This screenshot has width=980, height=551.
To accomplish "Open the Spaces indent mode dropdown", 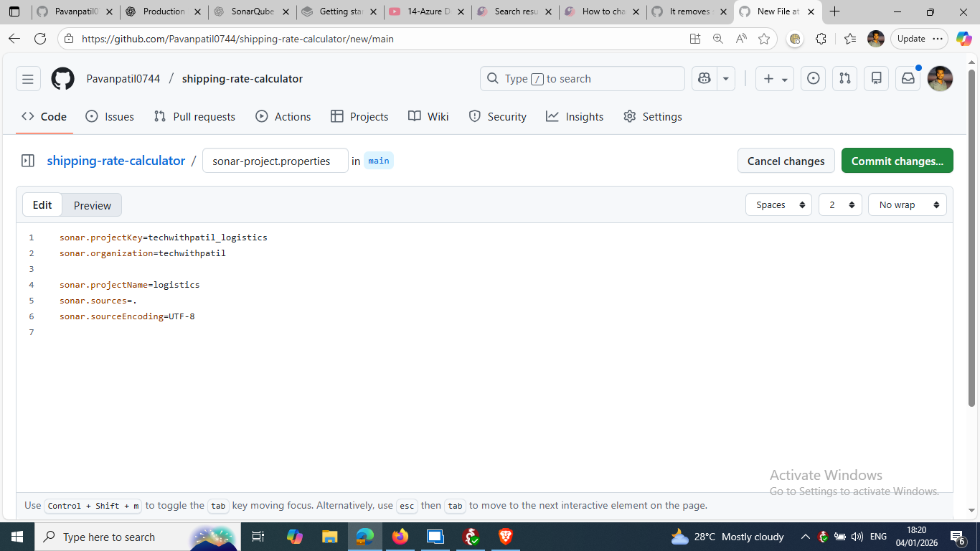I will (778, 205).
